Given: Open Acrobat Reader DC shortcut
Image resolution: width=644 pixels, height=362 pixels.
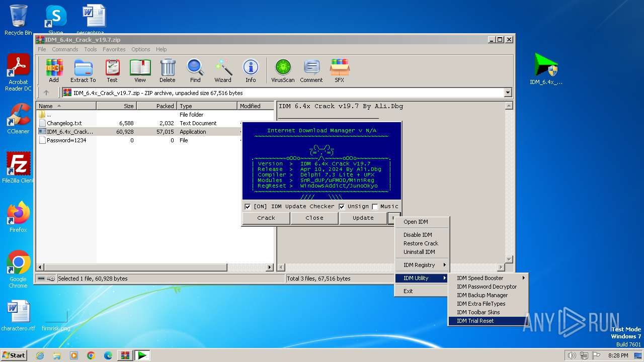Looking at the screenshot, I should click(x=18, y=73).
